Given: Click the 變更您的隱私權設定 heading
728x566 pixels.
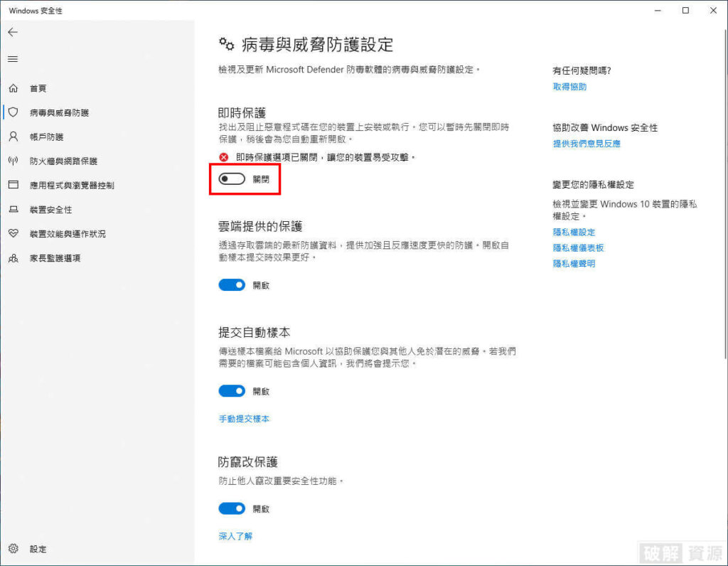Looking at the screenshot, I should click(593, 184).
